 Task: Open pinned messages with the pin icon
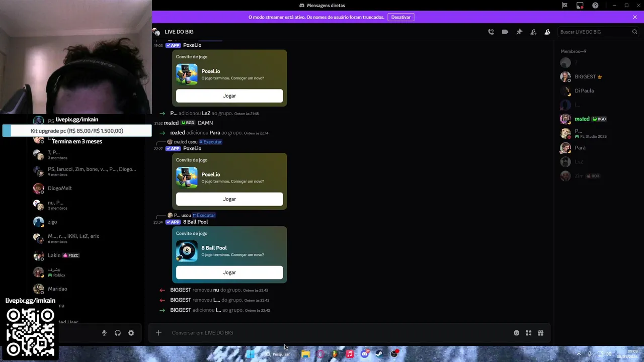pyautogui.click(x=519, y=32)
